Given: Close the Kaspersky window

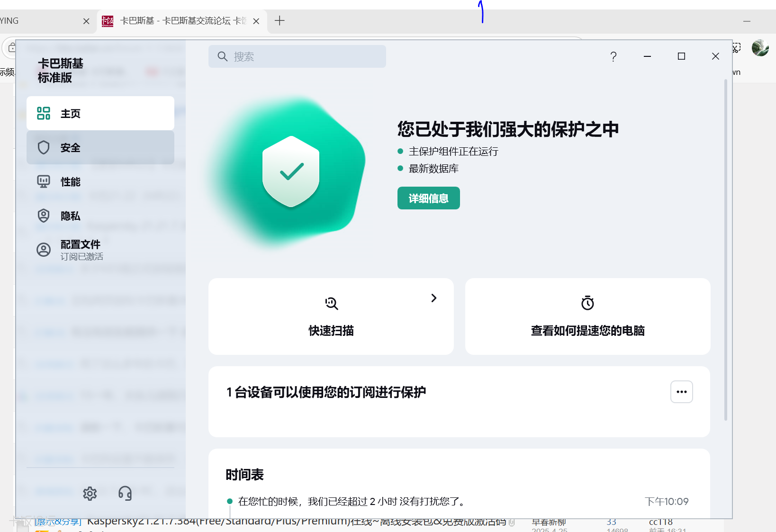Looking at the screenshot, I should 715,56.
